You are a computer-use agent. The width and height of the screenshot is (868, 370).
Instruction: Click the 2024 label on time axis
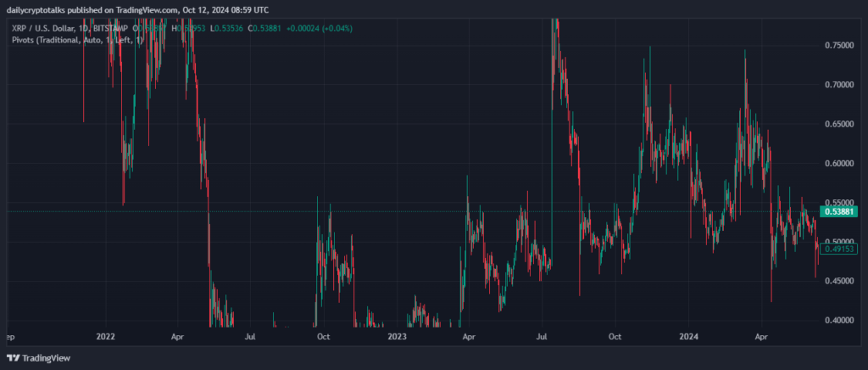point(688,336)
